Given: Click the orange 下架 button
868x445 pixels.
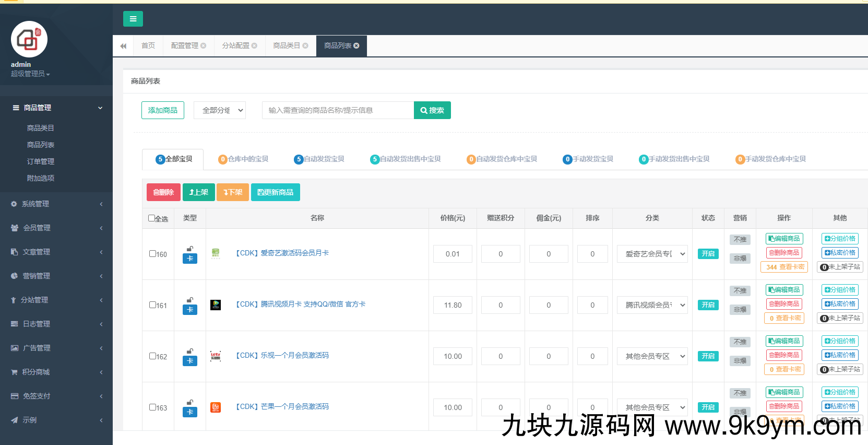Looking at the screenshot, I should (x=233, y=192).
